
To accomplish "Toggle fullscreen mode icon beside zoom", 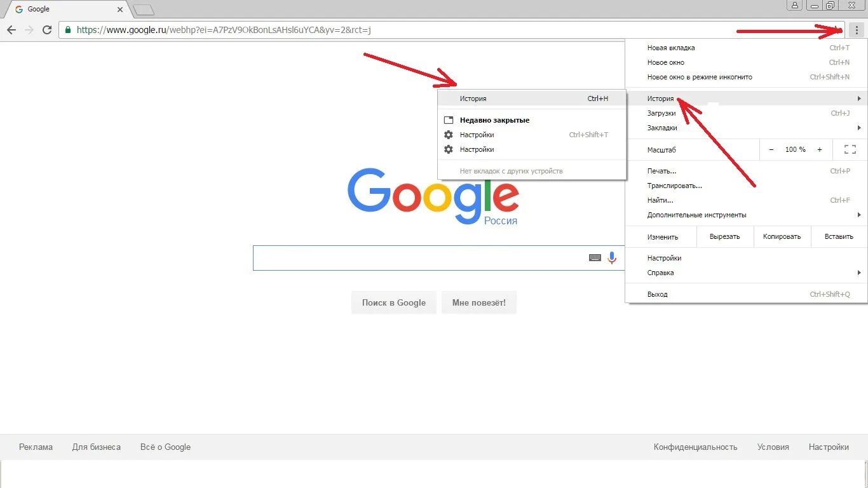I will pos(850,149).
